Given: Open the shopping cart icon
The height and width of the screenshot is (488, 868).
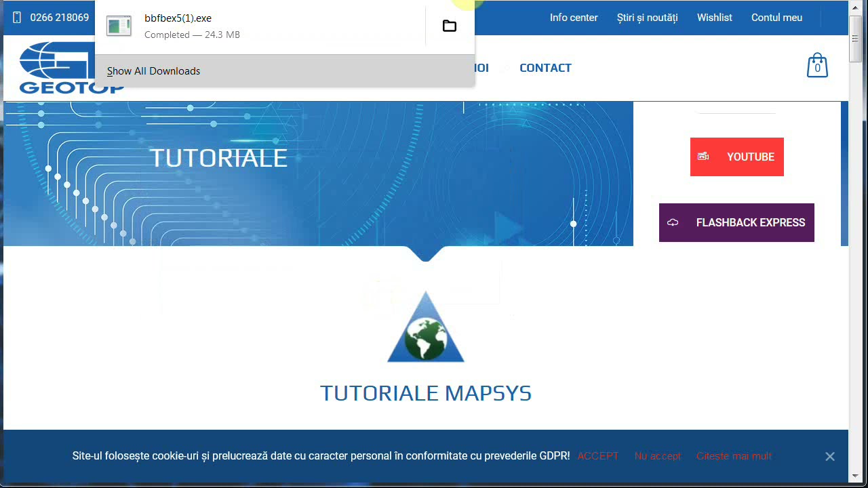Looking at the screenshot, I should 817,66.
